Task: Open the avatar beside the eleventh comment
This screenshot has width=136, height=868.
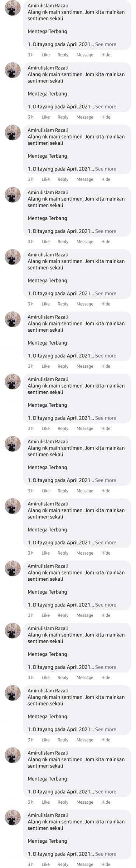Action: pyautogui.click(x=13, y=630)
